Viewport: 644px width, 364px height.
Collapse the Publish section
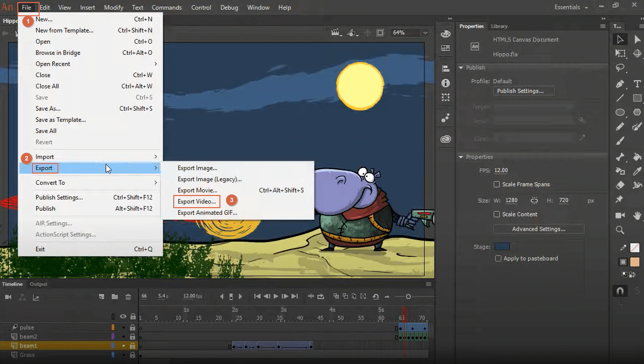[x=461, y=68]
